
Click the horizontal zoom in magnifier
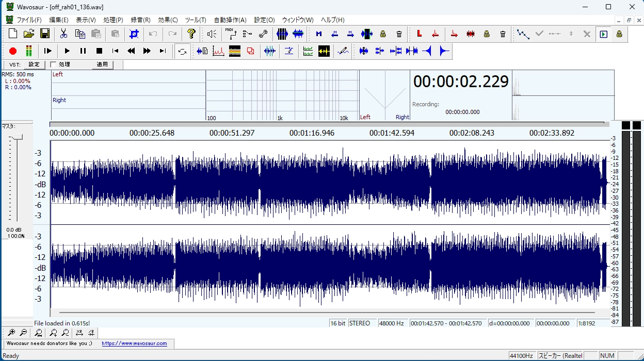pyautogui.click(x=11, y=333)
